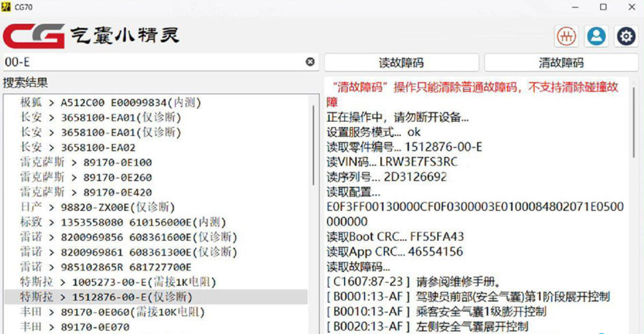This screenshot has width=644, height=334.
Task: Click log line 设置服务模式... ok
Action: (374, 132)
